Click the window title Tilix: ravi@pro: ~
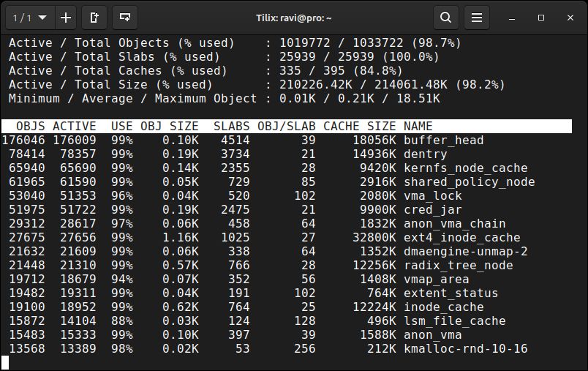Image resolution: width=588 pixels, height=371 pixels. coord(293,18)
